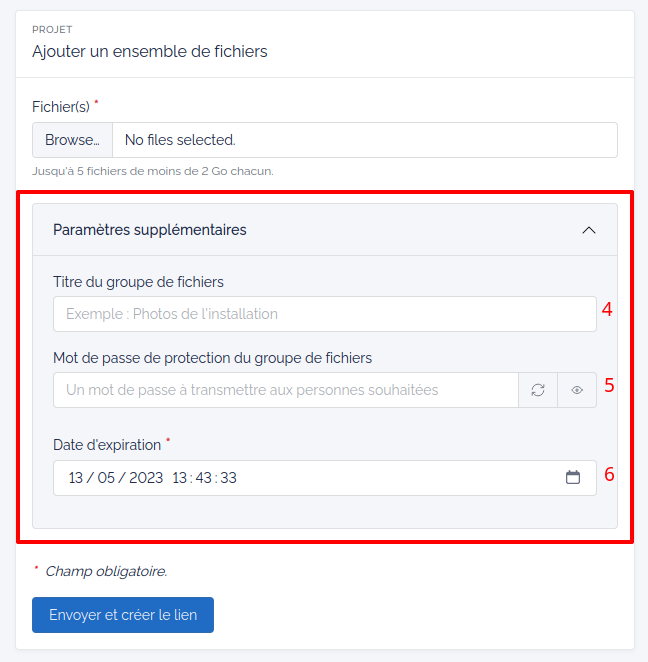The image size is (648, 662).
Task: Select the year '2023' in expiration date
Action: [x=146, y=478]
